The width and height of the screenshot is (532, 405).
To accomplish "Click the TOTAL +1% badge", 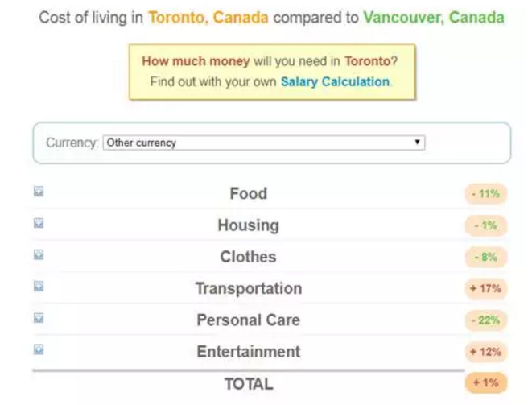I will (486, 382).
